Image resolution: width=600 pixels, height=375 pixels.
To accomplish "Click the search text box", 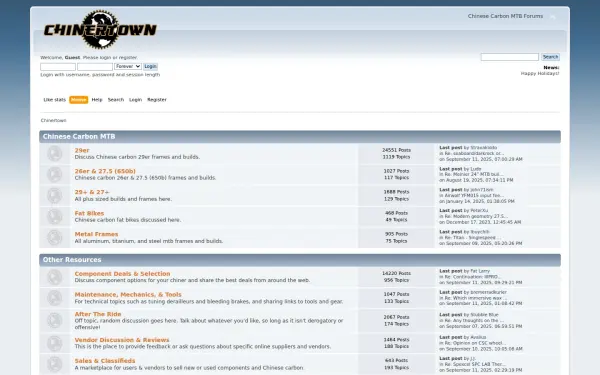I will click(x=510, y=57).
